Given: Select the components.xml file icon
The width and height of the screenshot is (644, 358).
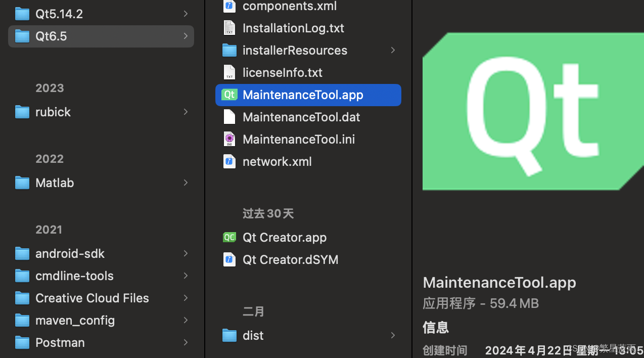Looking at the screenshot, I should [229, 6].
